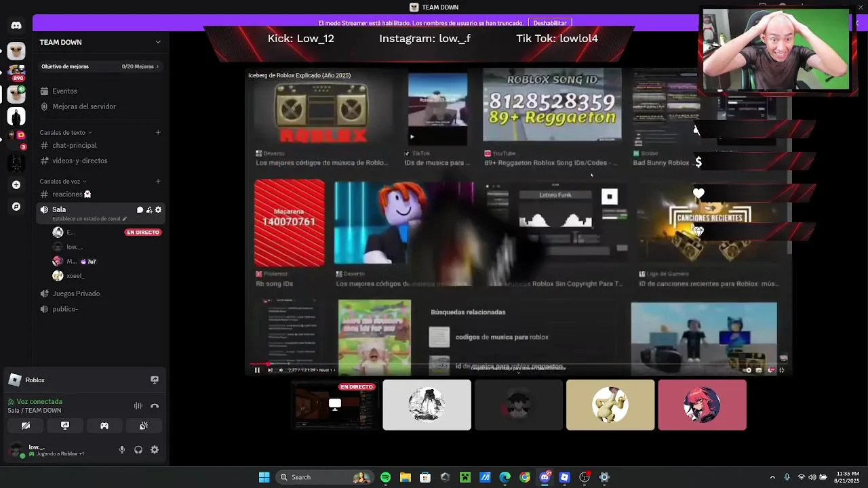Open Mejoras del servidor
This screenshot has width=868, height=488.
point(102,106)
